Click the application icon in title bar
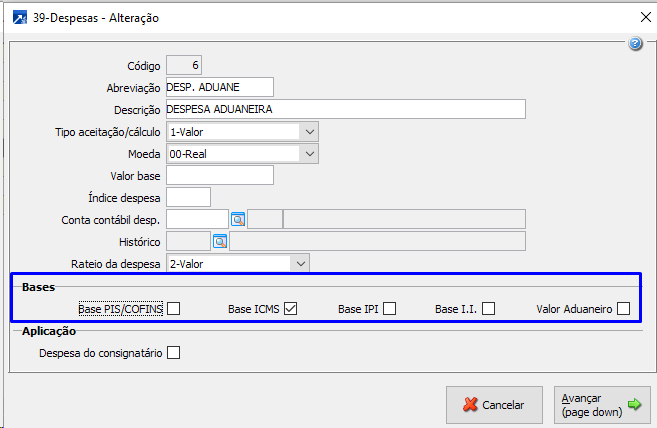This screenshot has width=657, height=428. pyautogui.click(x=20, y=18)
